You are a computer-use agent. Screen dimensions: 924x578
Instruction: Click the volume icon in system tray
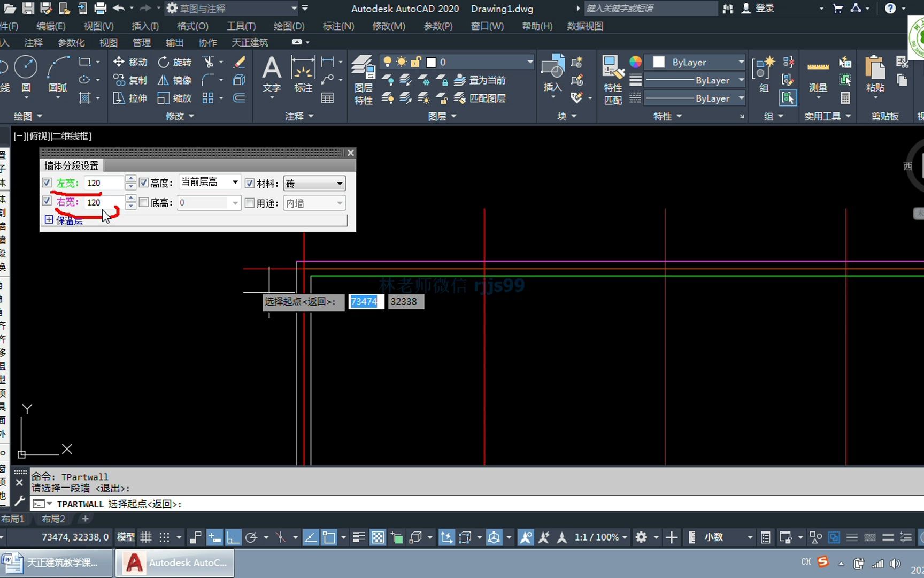(x=895, y=563)
